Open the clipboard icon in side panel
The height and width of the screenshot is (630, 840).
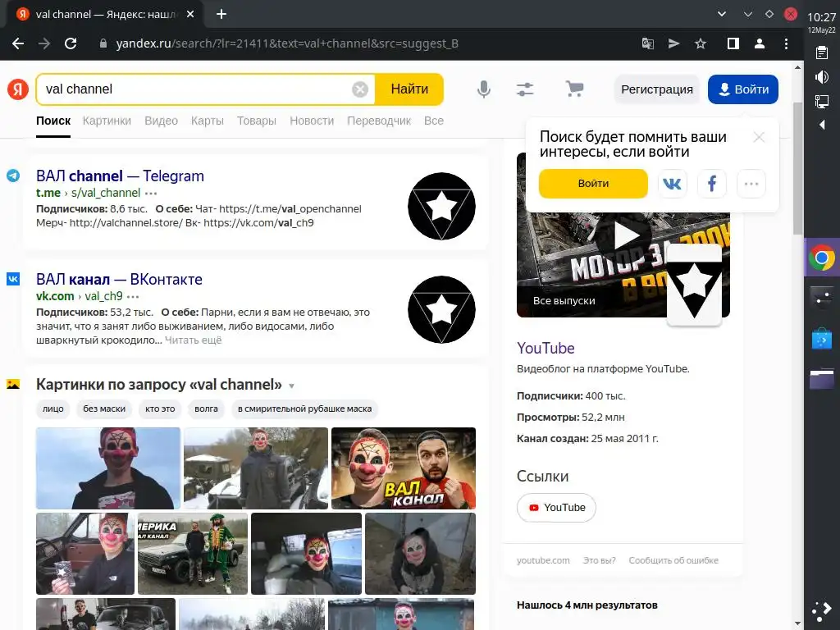[822, 52]
